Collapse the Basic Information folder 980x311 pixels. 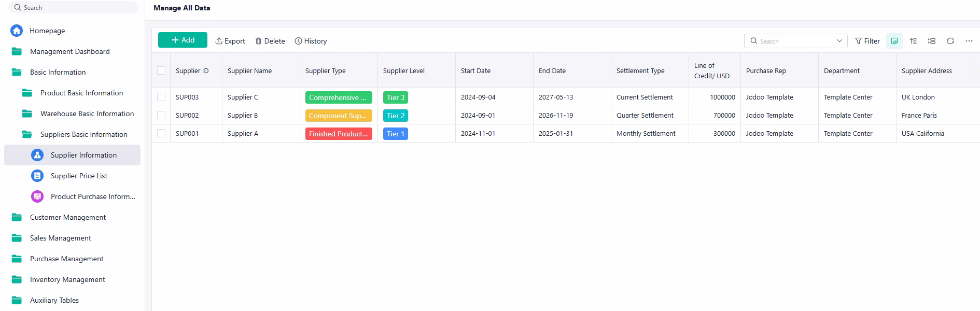58,72
